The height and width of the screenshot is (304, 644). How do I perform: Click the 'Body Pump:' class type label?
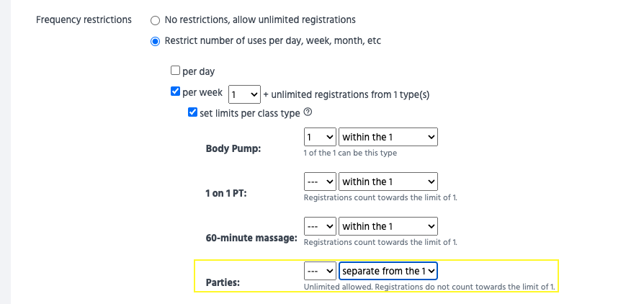[x=233, y=148]
